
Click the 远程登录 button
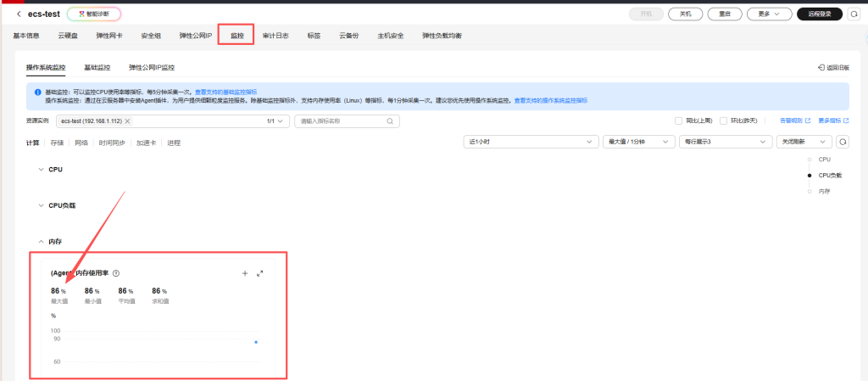click(820, 14)
